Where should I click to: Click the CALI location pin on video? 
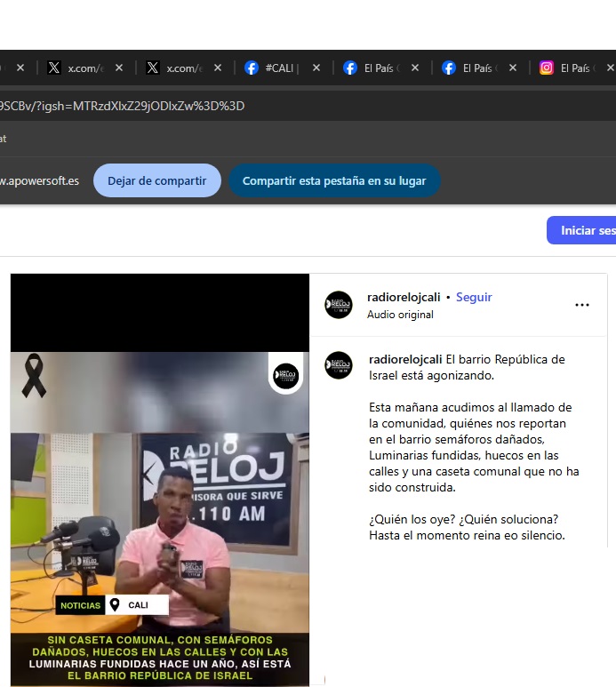[115, 605]
